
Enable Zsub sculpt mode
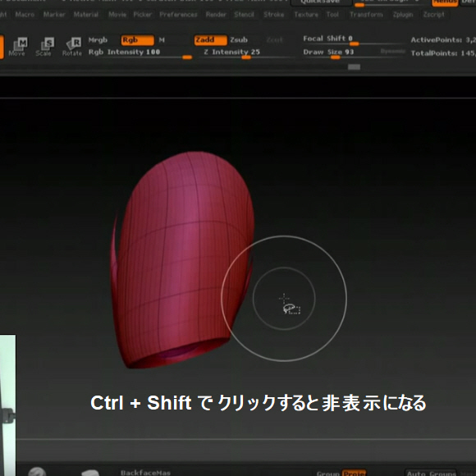coord(239,39)
